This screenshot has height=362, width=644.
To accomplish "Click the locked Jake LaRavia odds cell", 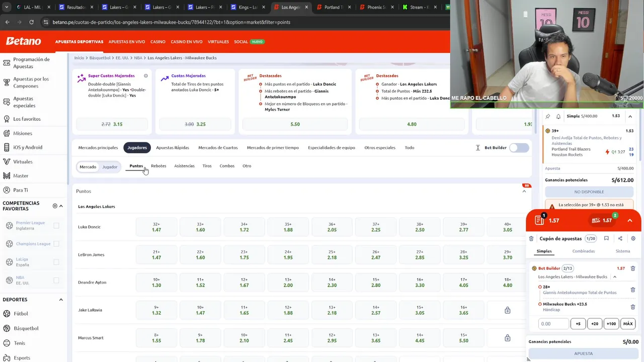I will click(507, 310).
